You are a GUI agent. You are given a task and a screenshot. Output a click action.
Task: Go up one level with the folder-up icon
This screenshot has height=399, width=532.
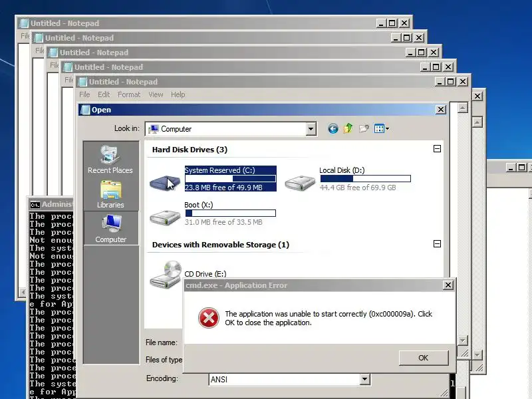point(348,128)
